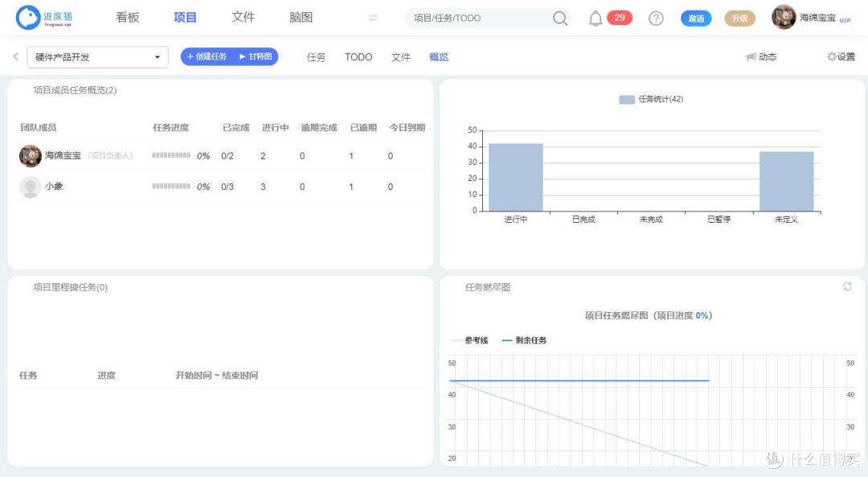Open the TODO sub-tab
Screen dimensions: 868x477
point(358,57)
